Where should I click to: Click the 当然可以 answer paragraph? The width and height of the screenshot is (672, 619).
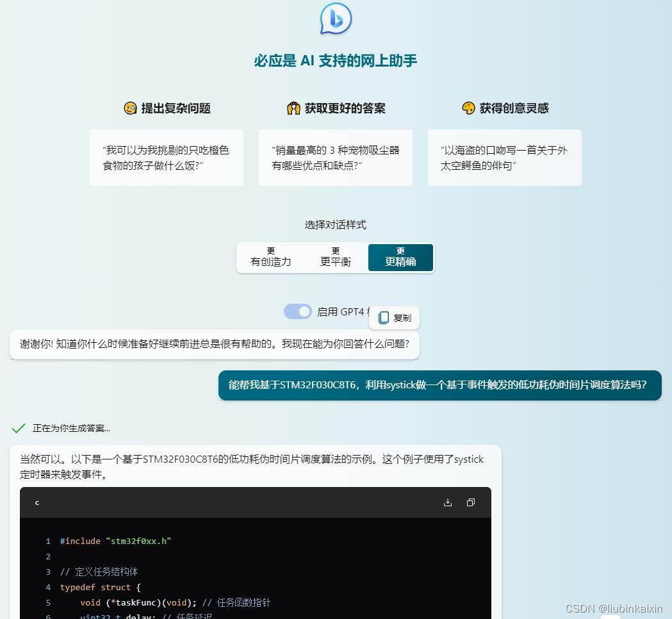[252, 467]
